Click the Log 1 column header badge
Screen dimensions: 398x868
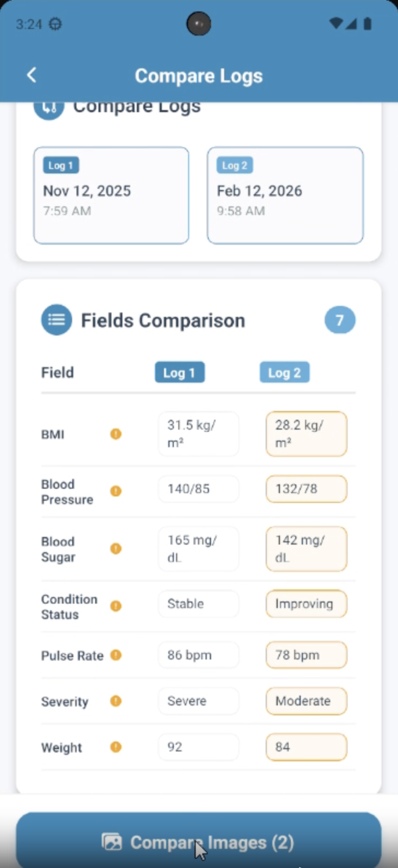tap(179, 373)
